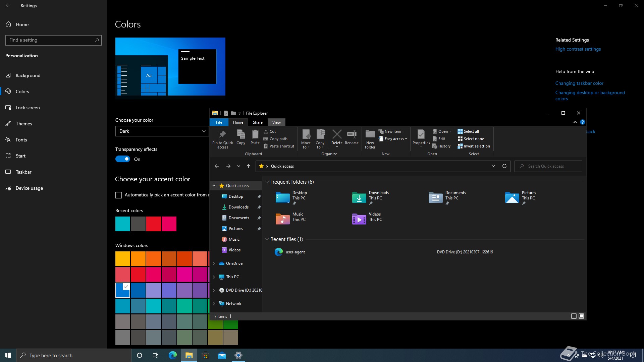Open Lock screen settings page
Image resolution: width=644 pixels, height=362 pixels.
[x=54, y=108]
